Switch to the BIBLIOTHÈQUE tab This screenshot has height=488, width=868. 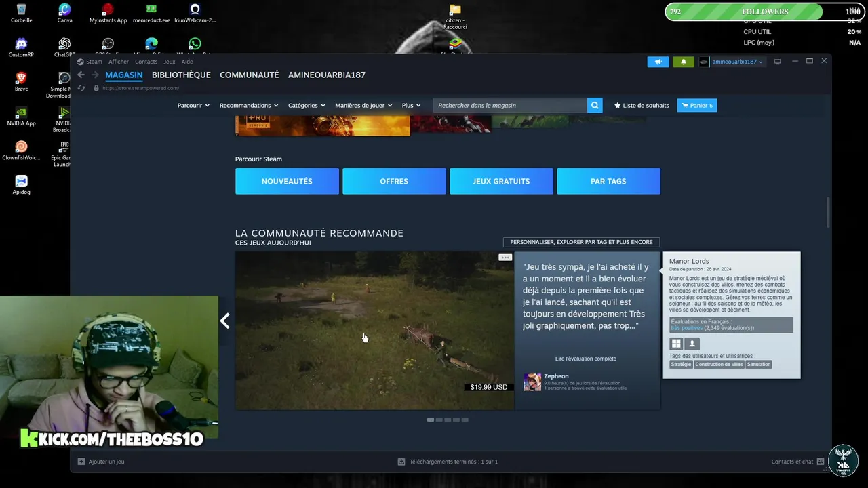(181, 75)
